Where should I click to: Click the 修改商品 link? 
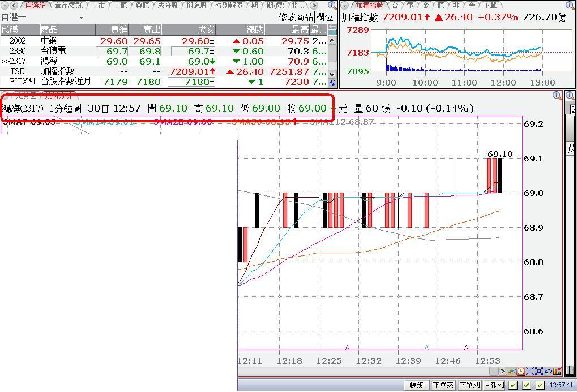[296, 18]
